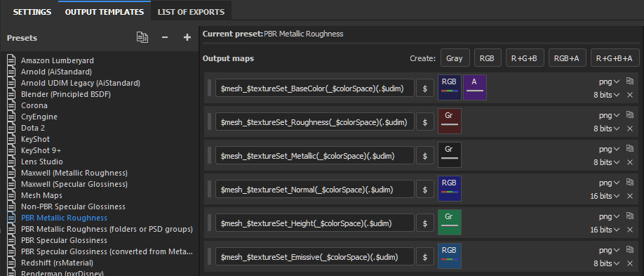Viewport: 644px width, 276px height.
Task: Delete the Metallic output map
Action: coord(630,162)
